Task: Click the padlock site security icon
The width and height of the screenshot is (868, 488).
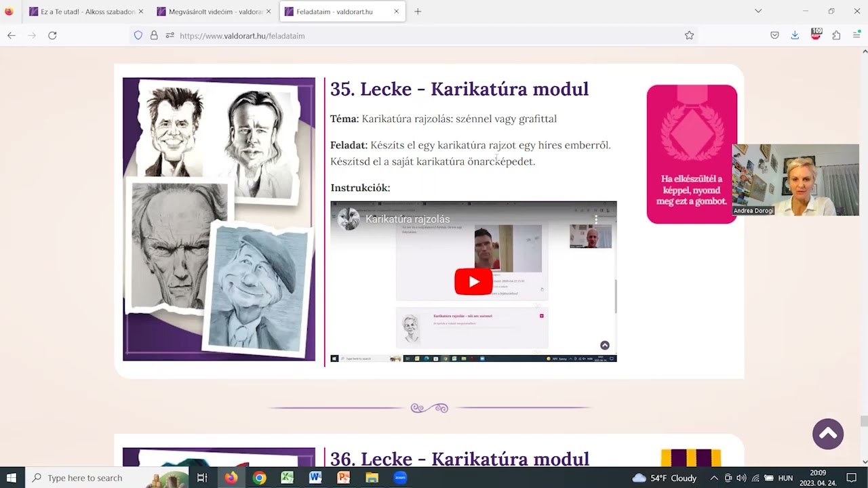Action: [x=154, y=35]
